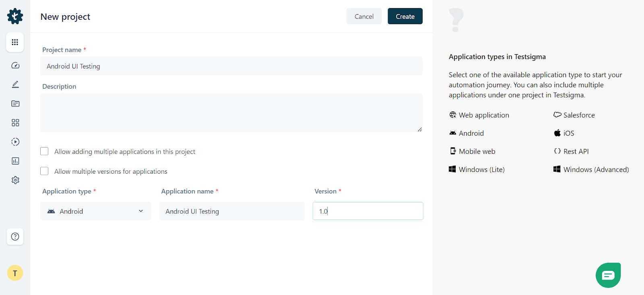Image resolution: width=644 pixels, height=295 pixels.
Task: Click the 'Salesforce' text label
Action: click(x=579, y=115)
